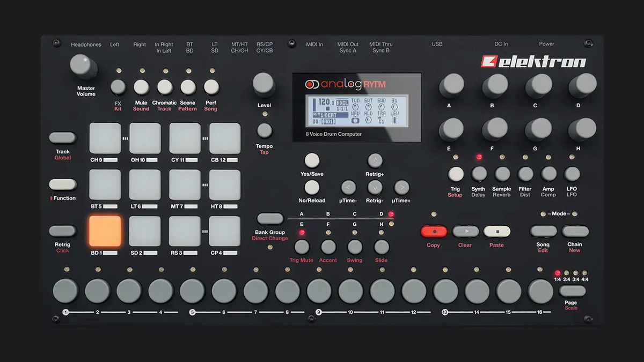Screen dimensions: 644x362
Task: Open the Trig Setup parameter page
Action: [x=455, y=175]
